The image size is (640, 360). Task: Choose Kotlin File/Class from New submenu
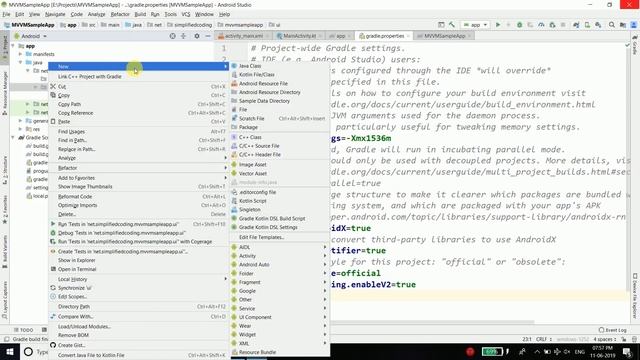coord(280,75)
